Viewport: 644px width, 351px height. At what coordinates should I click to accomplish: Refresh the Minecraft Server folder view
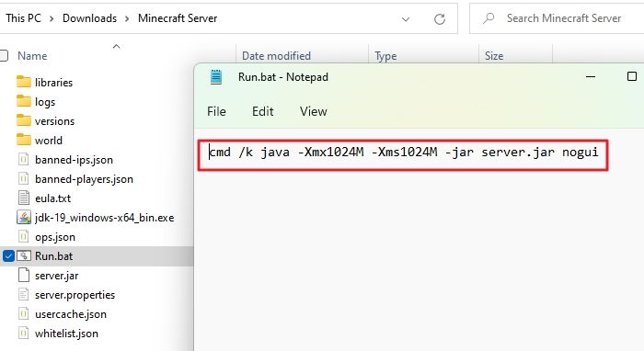click(440, 19)
